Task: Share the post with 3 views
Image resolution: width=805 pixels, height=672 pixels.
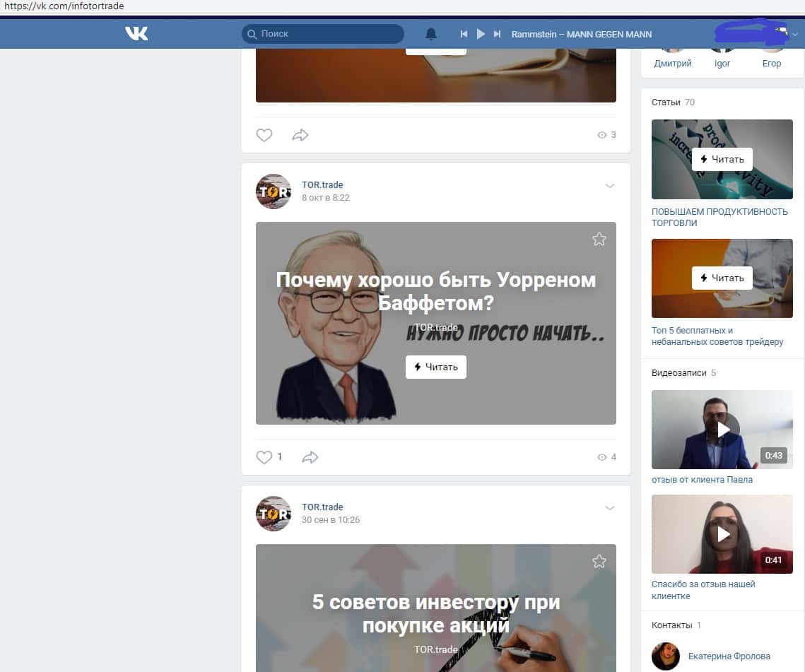Action: [x=300, y=135]
